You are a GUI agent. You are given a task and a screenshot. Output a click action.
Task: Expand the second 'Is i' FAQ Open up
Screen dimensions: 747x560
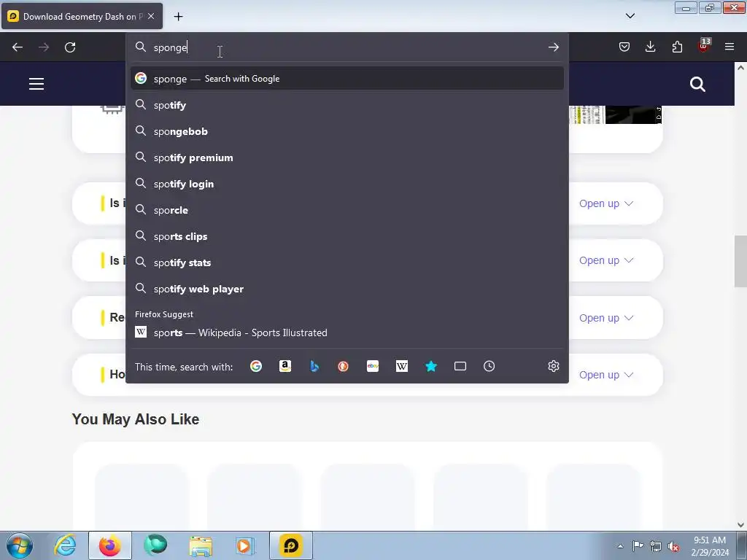606,260
